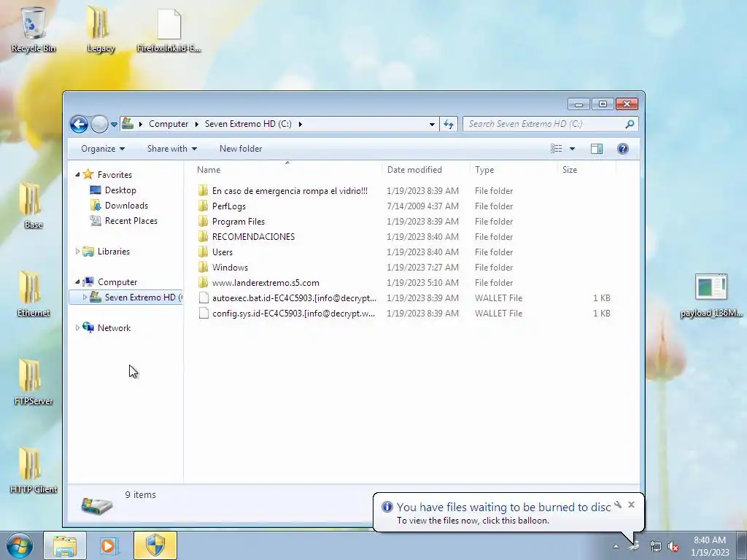Open the Share with menu
Screen dimensions: 747x560
tap(172, 149)
